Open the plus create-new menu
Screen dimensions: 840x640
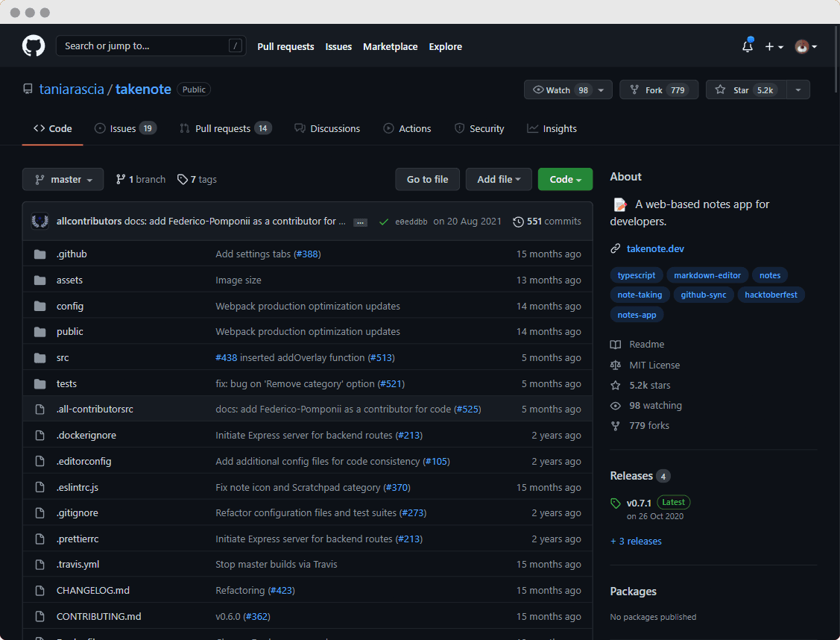(774, 47)
